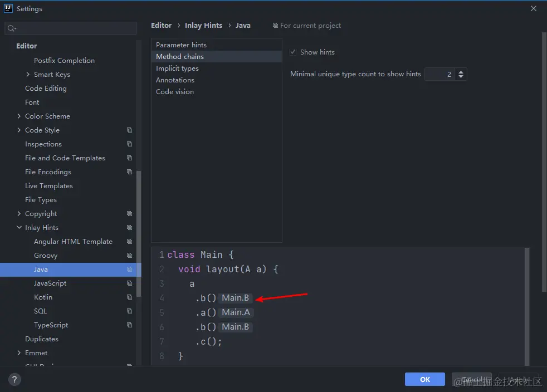The height and width of the screenshot is (392, 547).
Task: Select Implicit types in the hints list
Action: click(216, 68)
